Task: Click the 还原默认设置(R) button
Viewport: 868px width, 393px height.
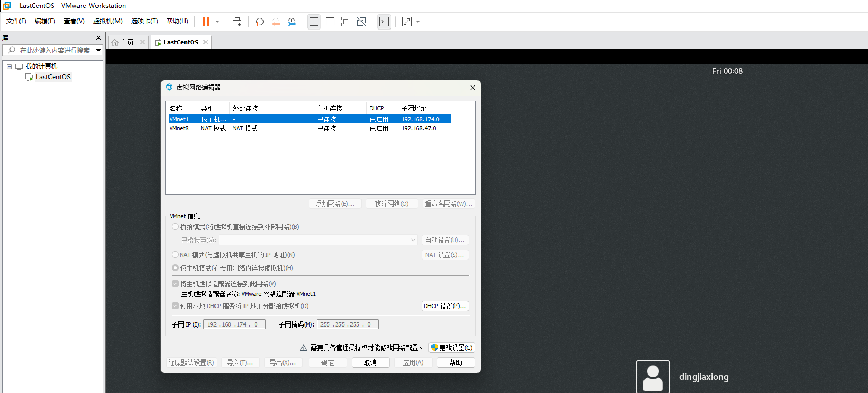Action: [191, 362]
